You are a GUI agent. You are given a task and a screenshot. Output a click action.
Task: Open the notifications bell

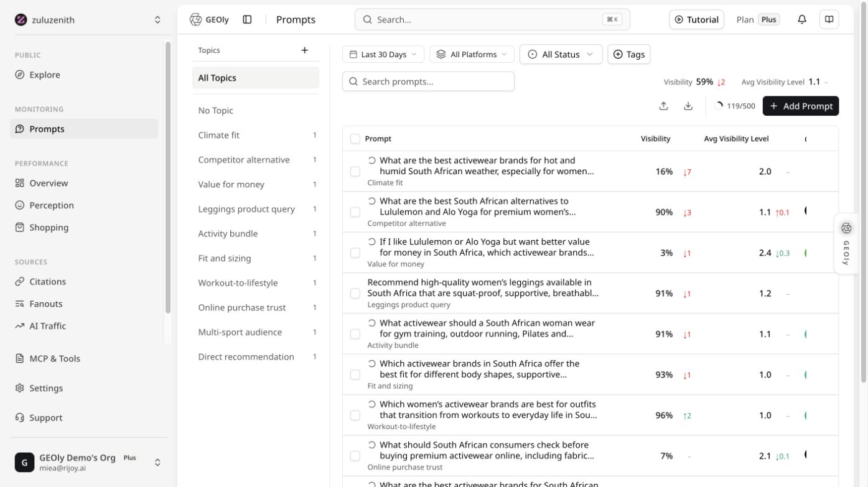(802, 19)
